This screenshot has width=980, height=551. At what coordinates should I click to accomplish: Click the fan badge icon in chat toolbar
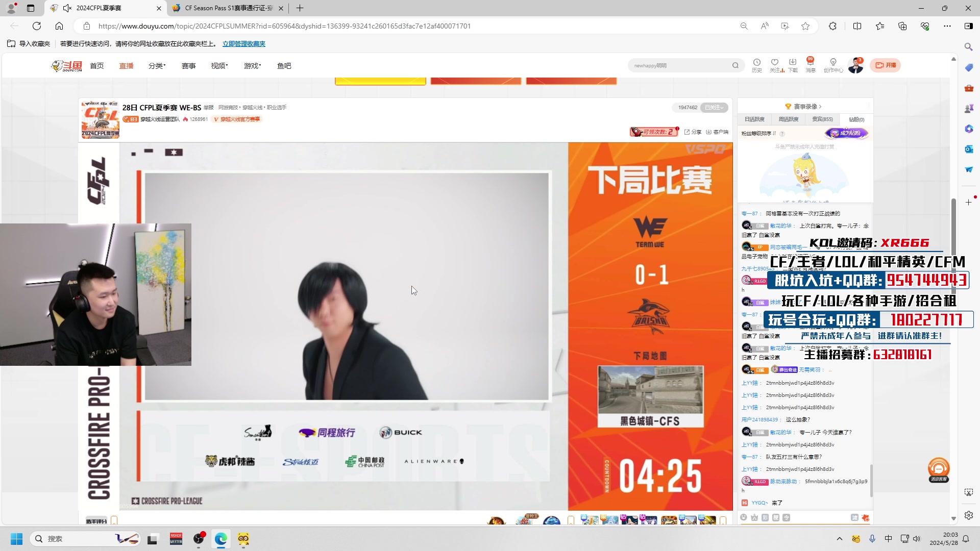754,517
